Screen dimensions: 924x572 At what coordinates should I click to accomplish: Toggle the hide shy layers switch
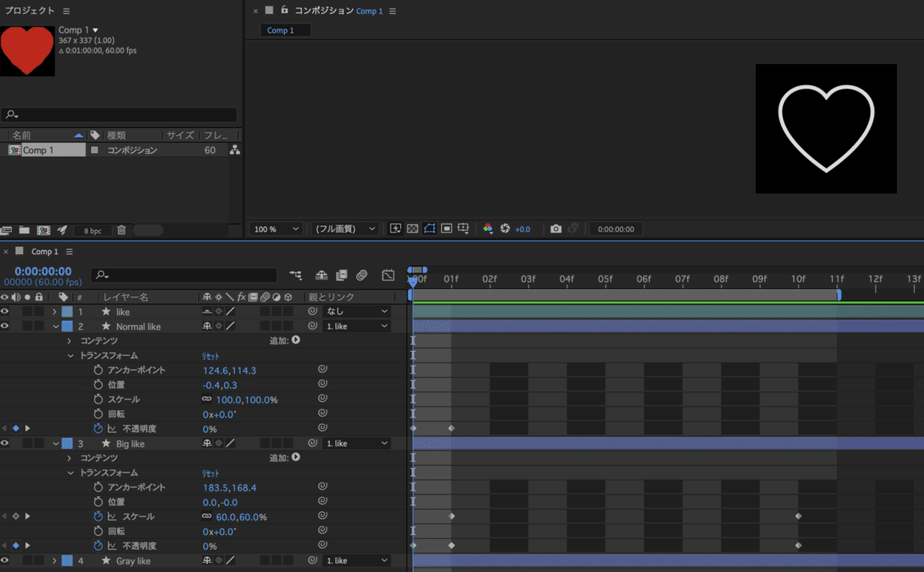pyautogui.click(x=321, y=275)
